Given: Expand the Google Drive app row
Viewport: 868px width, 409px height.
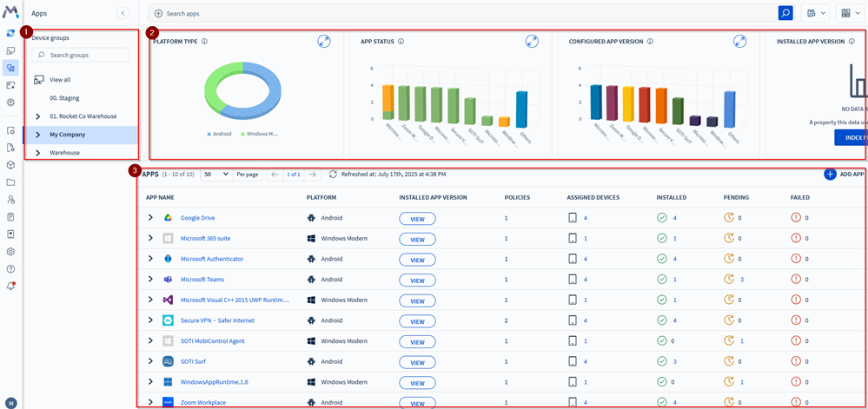Looking at the screenshot, I should pyautogui.click(x=150, y=218).
